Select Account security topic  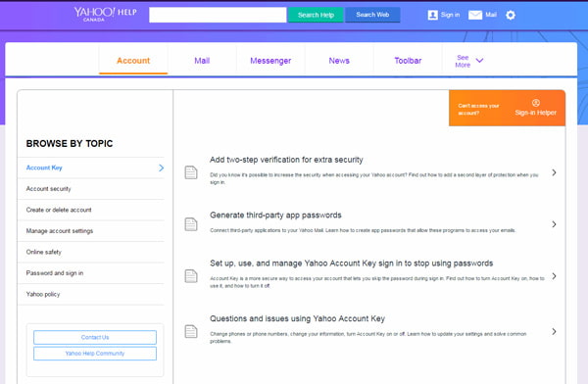(91, 189)
